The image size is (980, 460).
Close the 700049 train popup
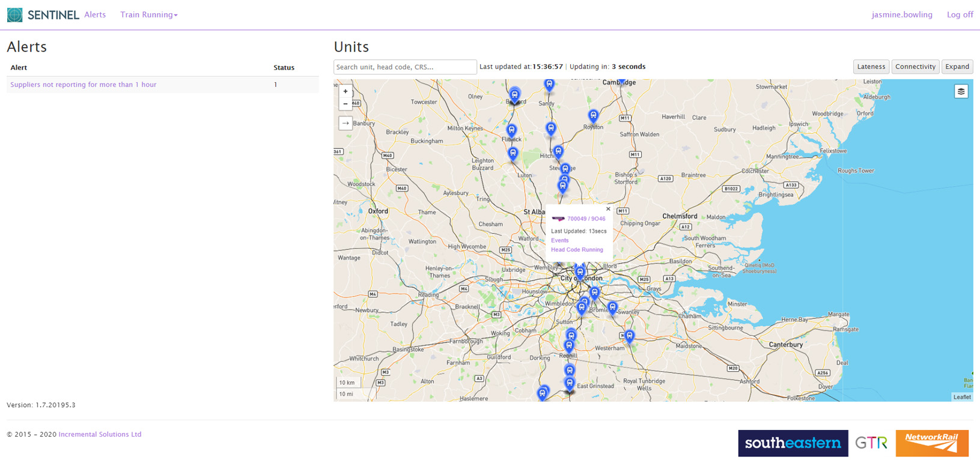point(608,210)
